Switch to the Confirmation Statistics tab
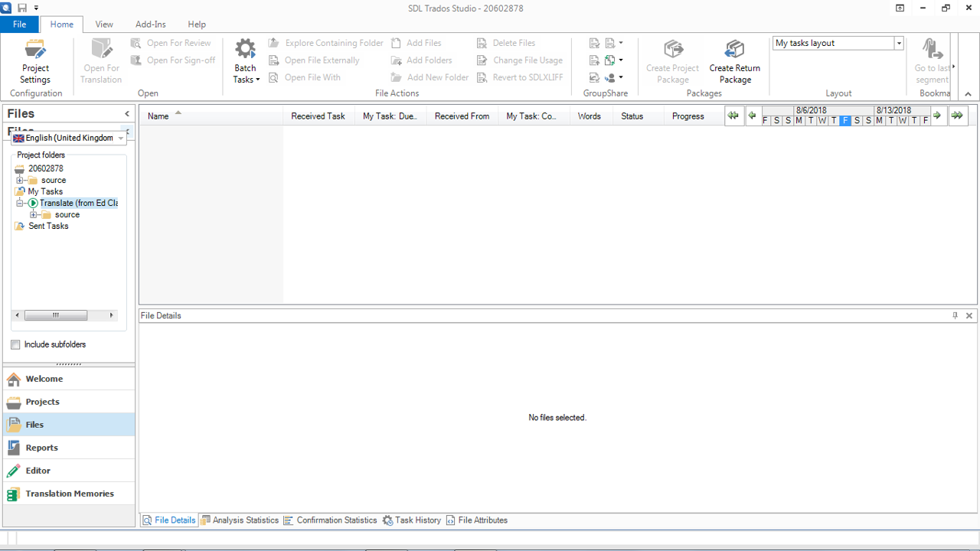This screenshot has height=551, width=980. 330,520
